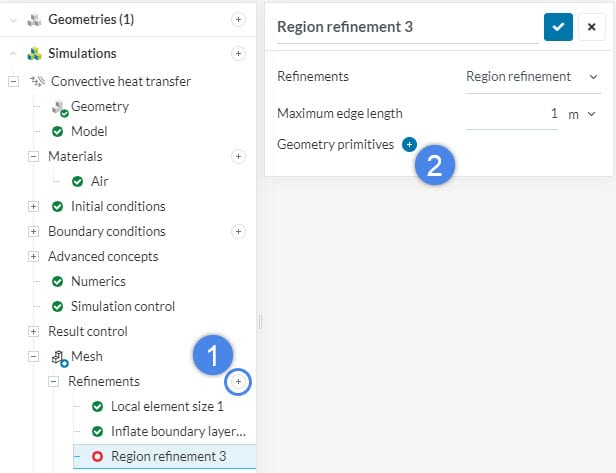Add a material using Materials plus icon
616x473 pixels.
(238, 156)
